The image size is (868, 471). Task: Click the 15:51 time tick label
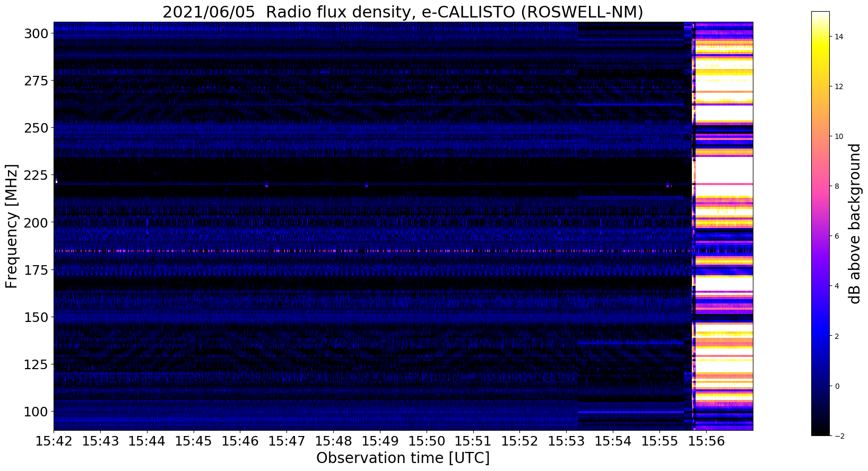coord(473,441)
